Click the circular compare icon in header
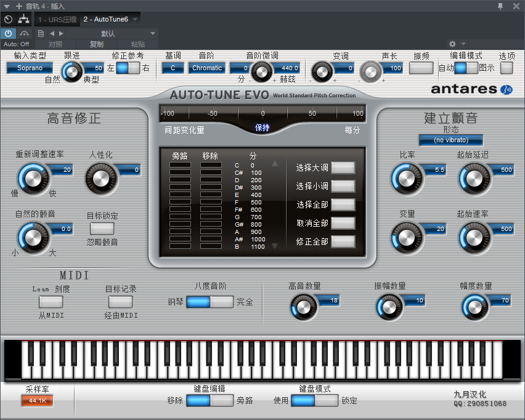The width and height of the screenshot is (525, 420). 8,20
